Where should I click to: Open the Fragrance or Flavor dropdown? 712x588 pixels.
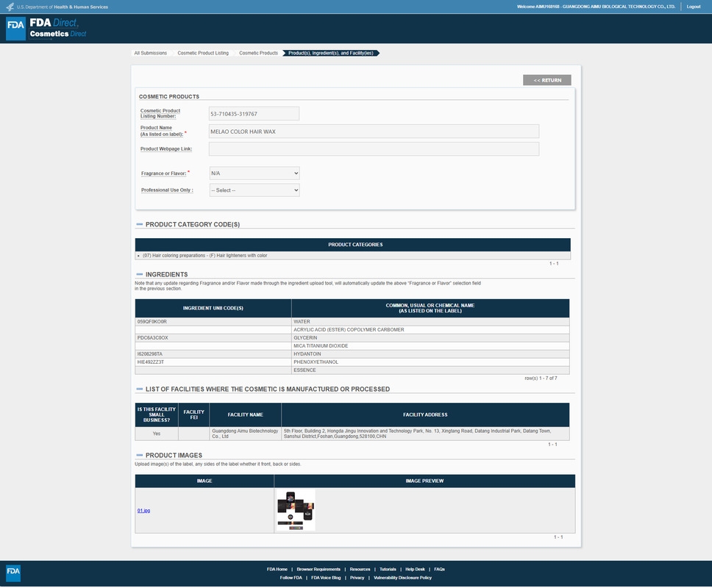(254, 173)
